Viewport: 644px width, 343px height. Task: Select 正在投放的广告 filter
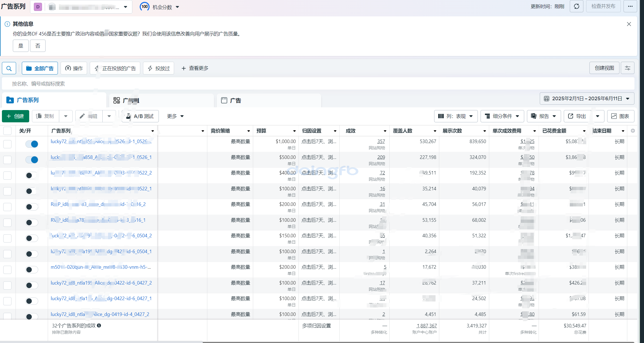point(115,68)
